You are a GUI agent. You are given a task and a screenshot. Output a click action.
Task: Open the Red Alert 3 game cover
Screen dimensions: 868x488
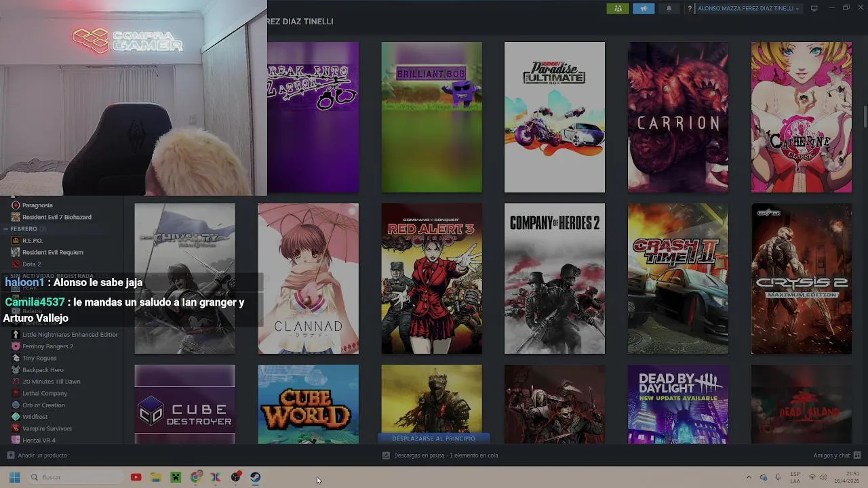coord(431,279)
